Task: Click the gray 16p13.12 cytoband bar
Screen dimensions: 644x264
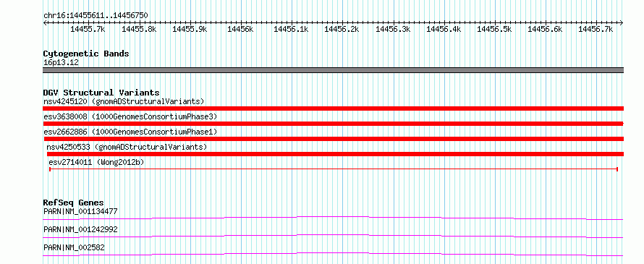Action: pyautogui.click(x=333, y=70)
